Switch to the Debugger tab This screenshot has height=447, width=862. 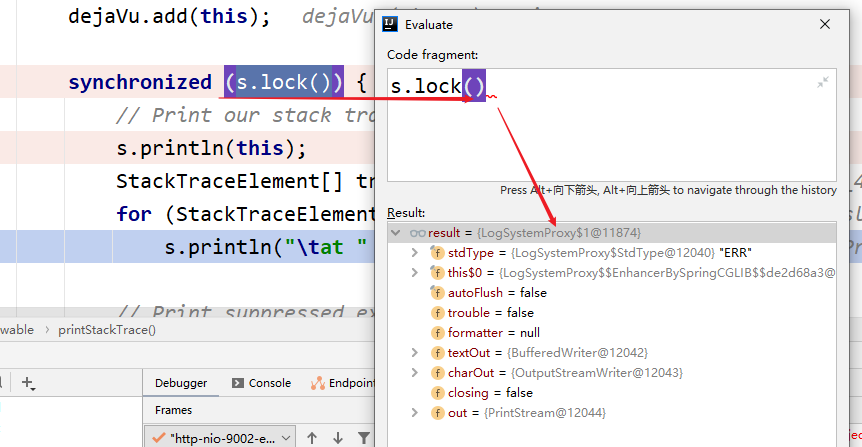click(181, 383)
